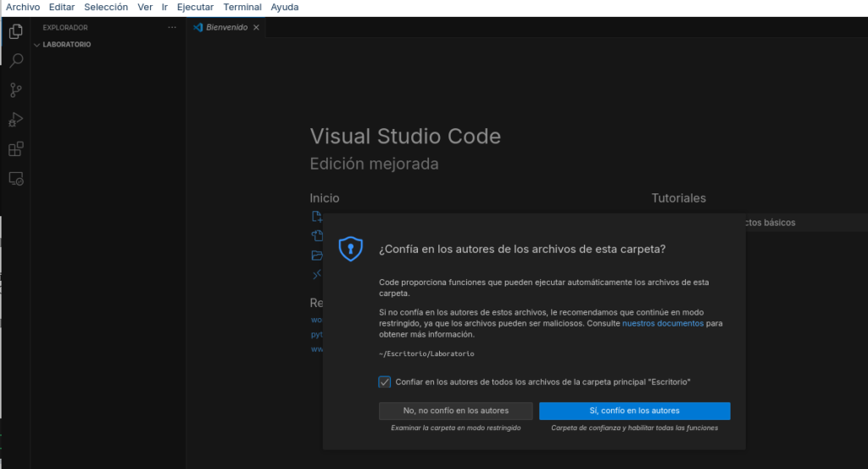
Task: Open the Ejecutar menu
Action: pyautogui.click(x=195, y=7)
